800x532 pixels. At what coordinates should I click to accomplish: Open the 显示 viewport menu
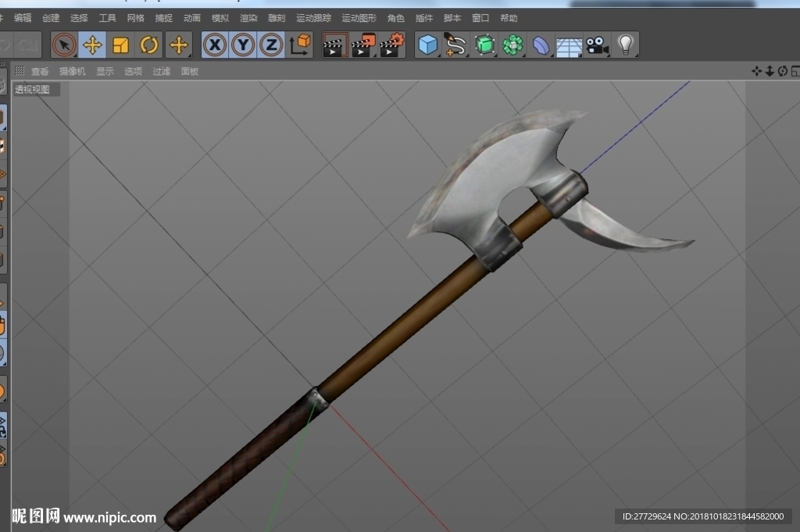click(x=105, y=71)
